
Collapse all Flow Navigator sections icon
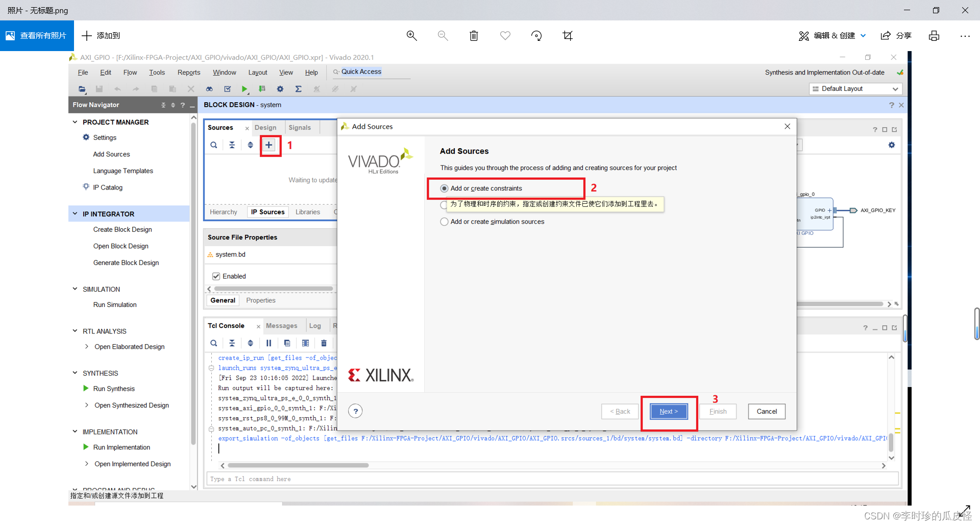point(163,105)
